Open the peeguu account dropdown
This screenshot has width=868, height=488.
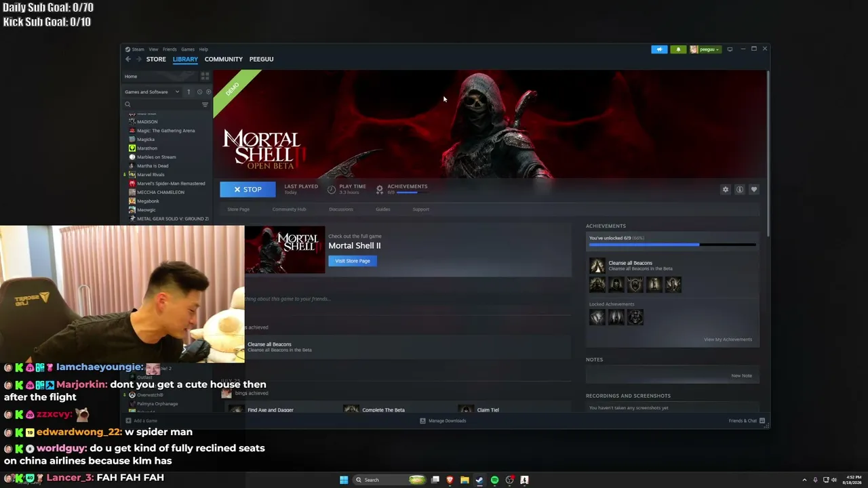pyautogui.click(x=705, y=49)
